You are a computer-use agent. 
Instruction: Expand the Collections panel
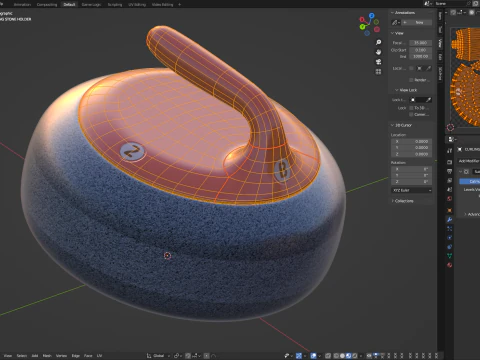pos(392,201)
